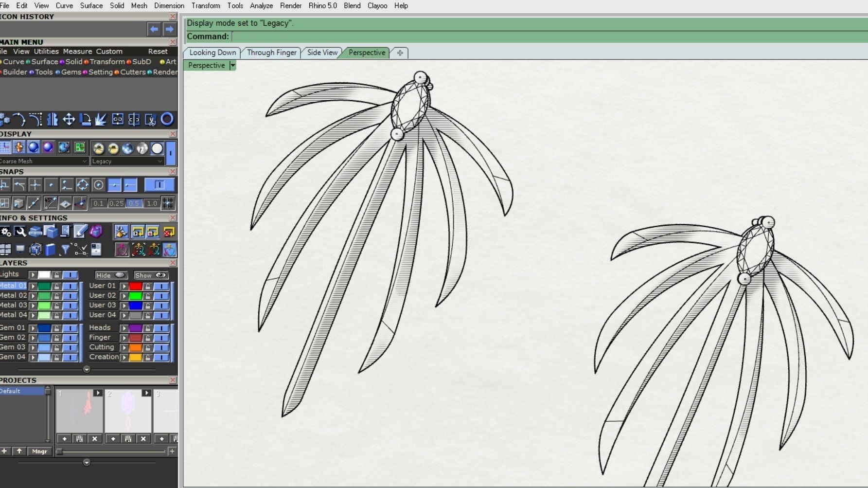Switch to the Looking Down viewport tab
Screen dimensions: 868x488
point(213,53)
